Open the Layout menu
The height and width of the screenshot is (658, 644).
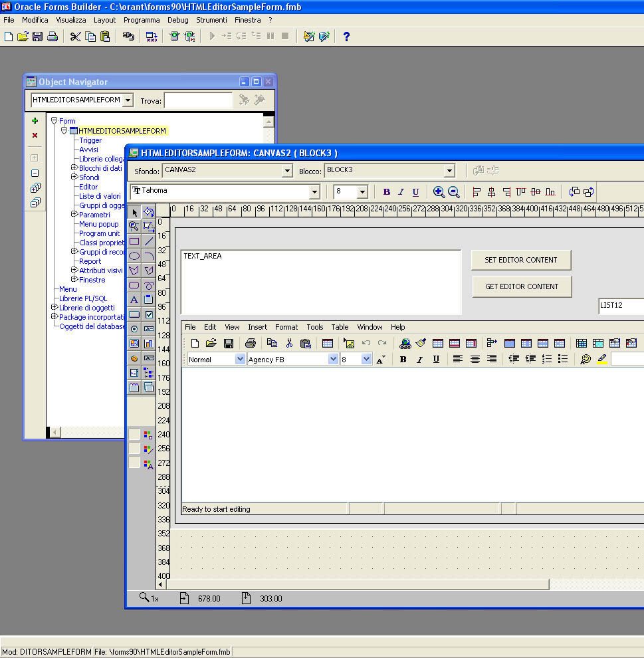[x=104, y=20]
